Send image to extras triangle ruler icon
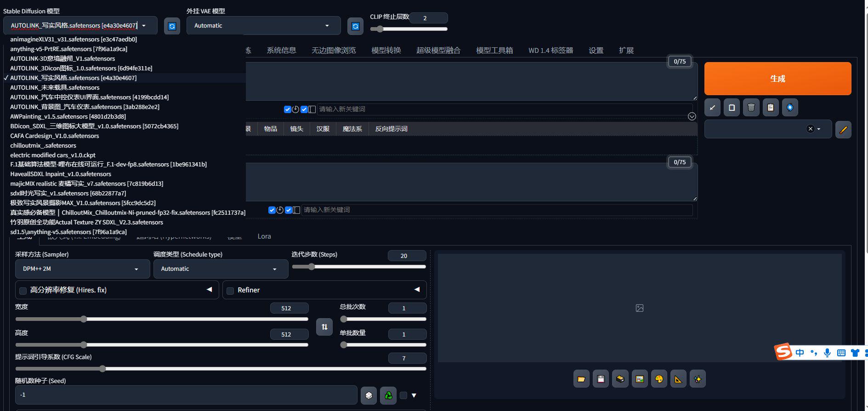Viewport: 868px width, 411px height. point(678,379)
